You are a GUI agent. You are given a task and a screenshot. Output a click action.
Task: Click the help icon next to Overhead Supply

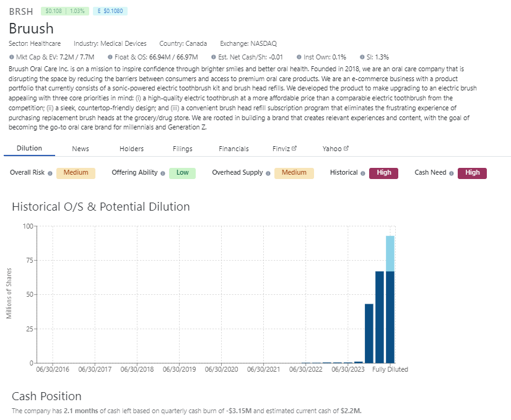pyautogui.click(x=269, y=173)
